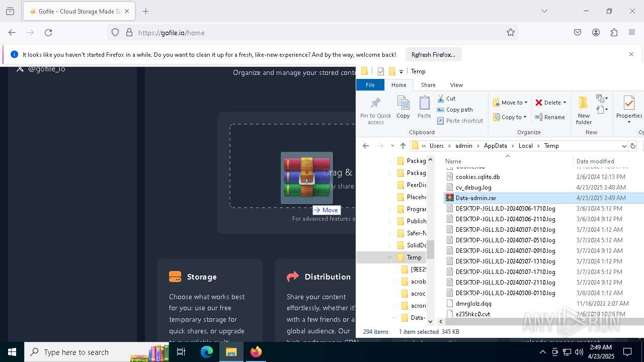Open Copy to dropdown
Image resolution: width=644 pixels, height=362 pixels.
tap(509, 117)
